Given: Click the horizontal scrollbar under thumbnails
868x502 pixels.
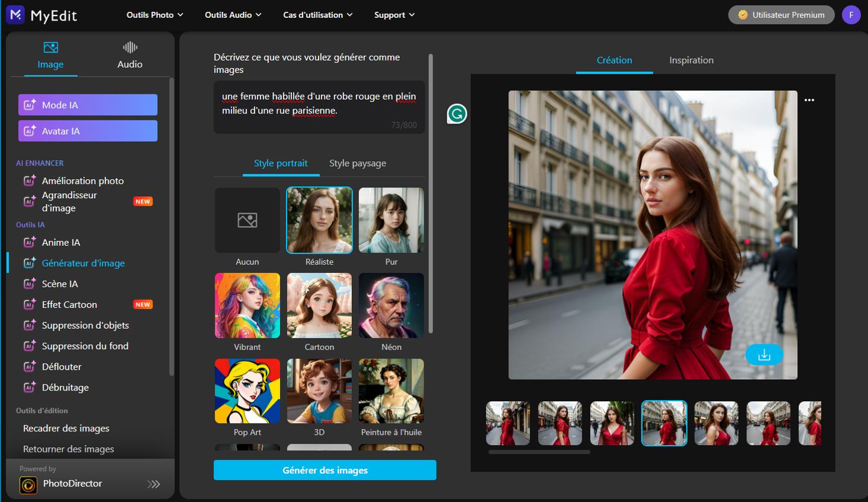Looking at the screenshot, I should (539, 452).
